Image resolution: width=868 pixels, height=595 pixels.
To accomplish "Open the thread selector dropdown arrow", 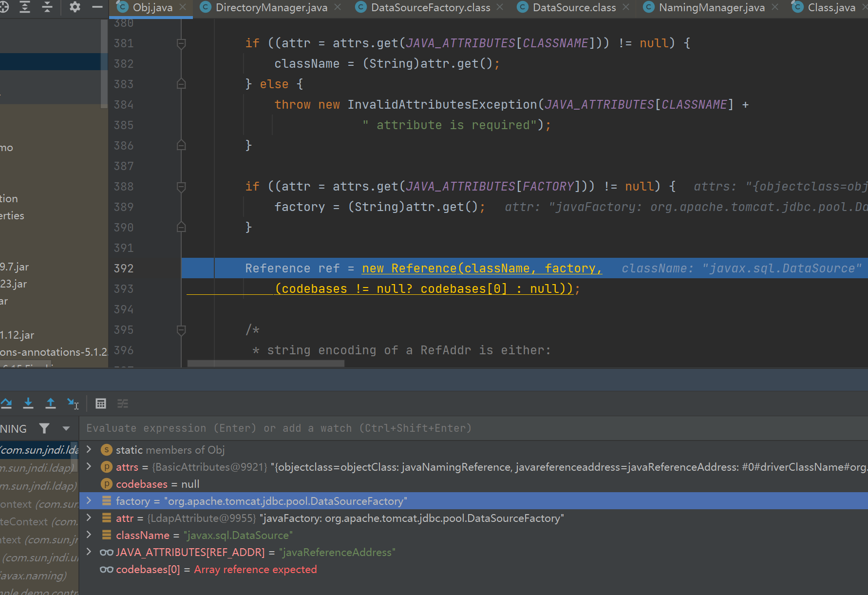I will (66, 428).
